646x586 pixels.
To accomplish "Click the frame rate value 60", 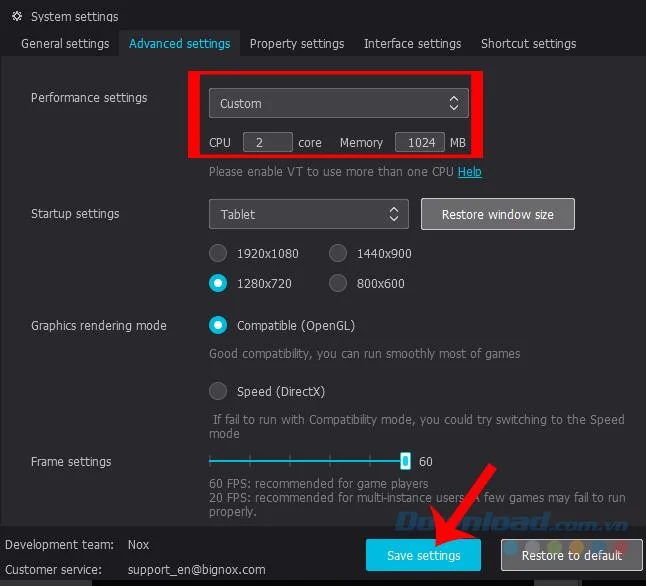I will pos(426,462).
